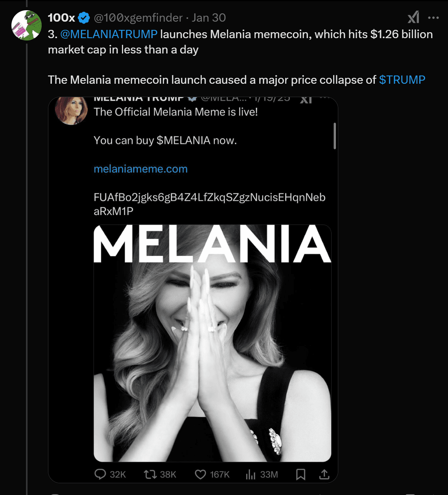Click the share icon on the embedded post
The width and height of the screenshot is (448, 495).
(x=324, y=475)
